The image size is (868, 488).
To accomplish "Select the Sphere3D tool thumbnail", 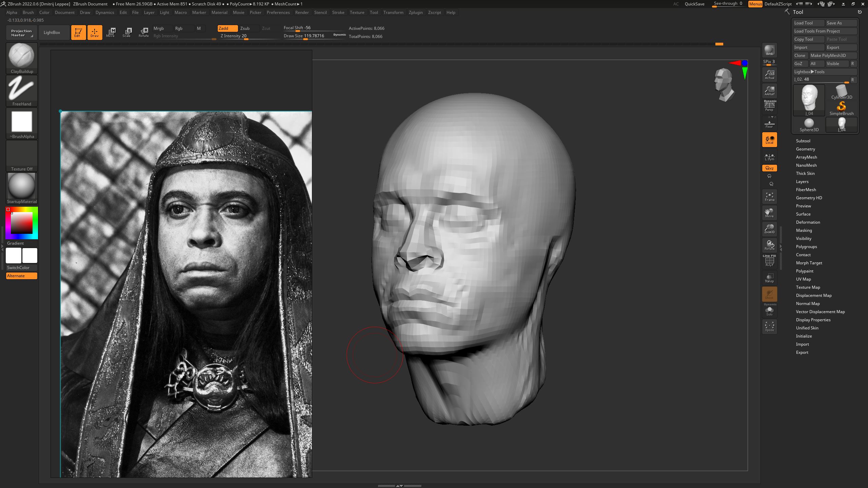I will click(x=809, y=124).
